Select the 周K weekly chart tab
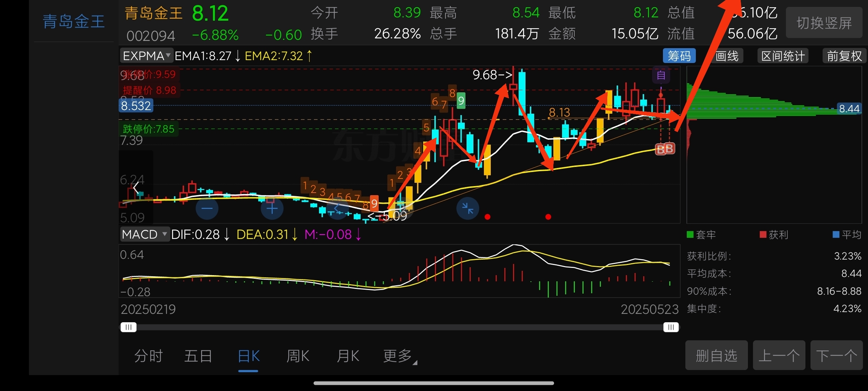868x391 pixels. click(x=298, y=356)
